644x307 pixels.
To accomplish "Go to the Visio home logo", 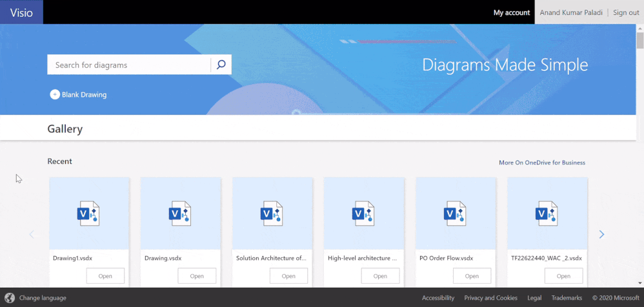I will (x=21, y=12).
